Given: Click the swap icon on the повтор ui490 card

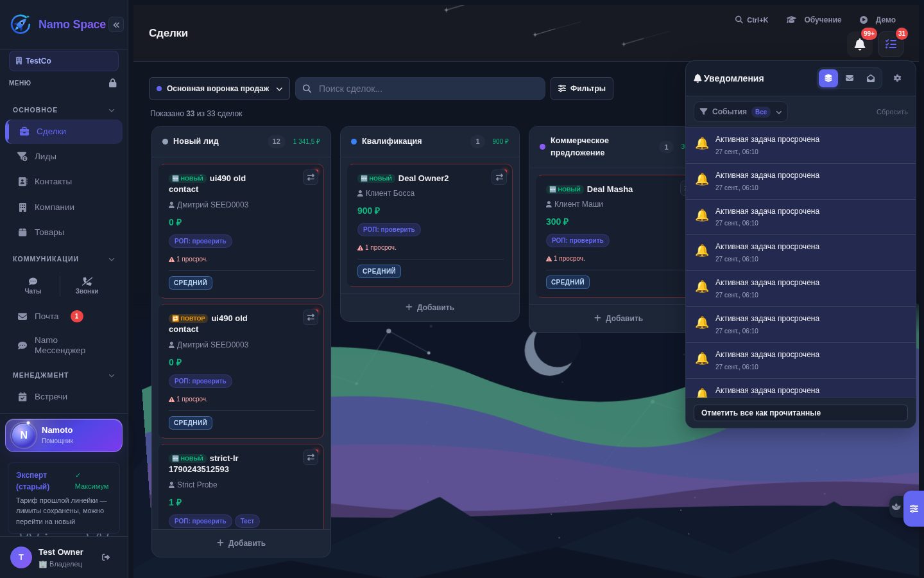Looking at the screenshot, I should 311,317.
